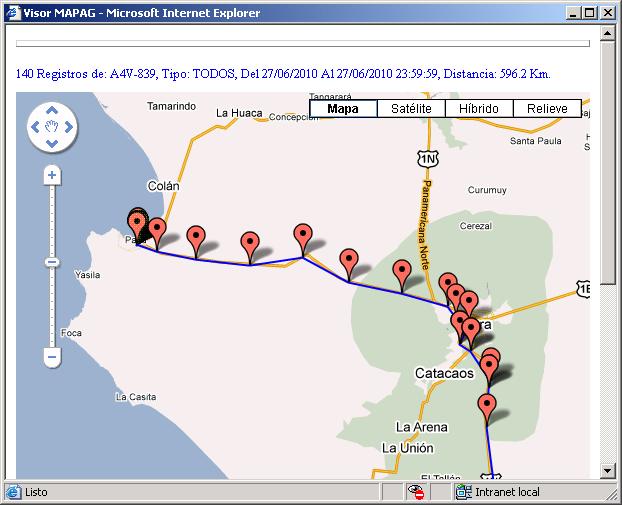The image size is (622, 505).
Task: Click the Intranet local zone icon
Action: [464, 492]
